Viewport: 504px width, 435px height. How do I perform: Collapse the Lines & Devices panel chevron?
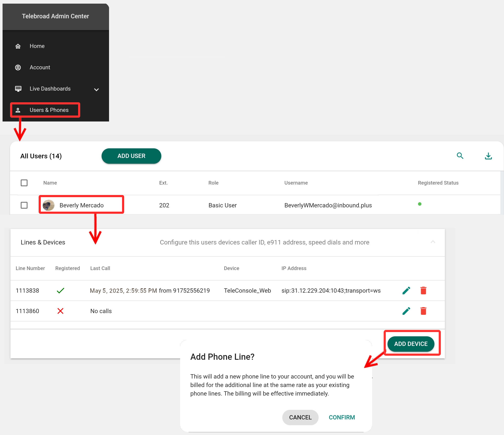point(433,242)
